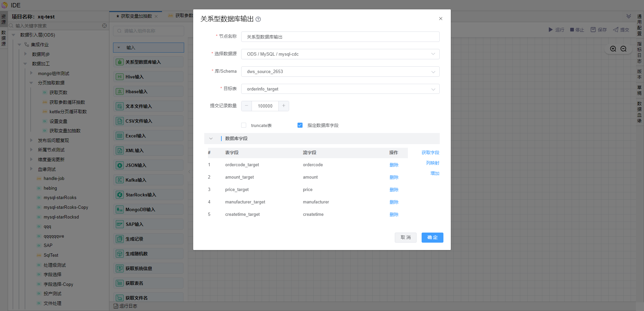Click the help icon beside dialog title
Screen dimensions: 644x311
(258, 19)
